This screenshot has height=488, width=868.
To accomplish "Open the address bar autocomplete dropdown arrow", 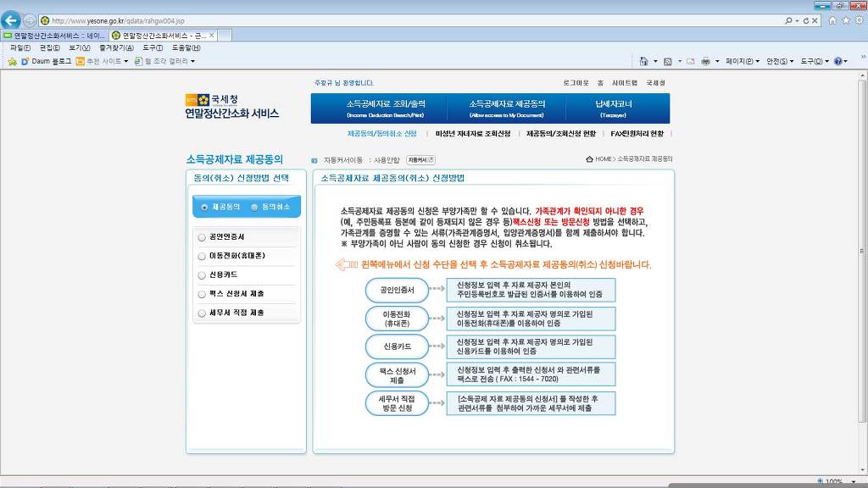I will pyautogui.click(x=797, y=20).
